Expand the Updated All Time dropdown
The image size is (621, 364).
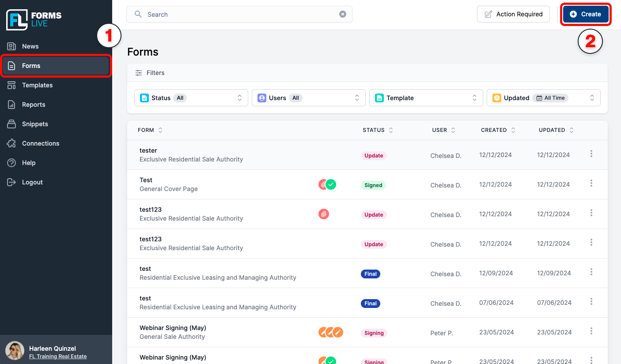point(543,98)
